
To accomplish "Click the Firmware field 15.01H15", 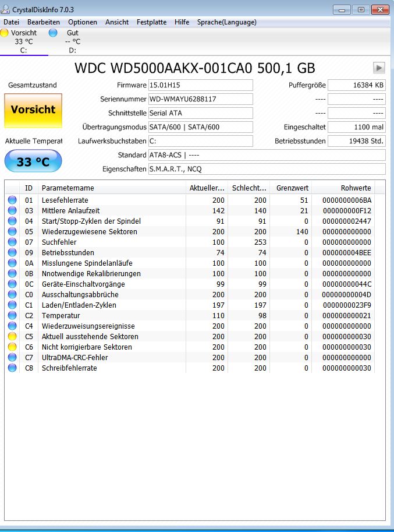I will [201, 85].
